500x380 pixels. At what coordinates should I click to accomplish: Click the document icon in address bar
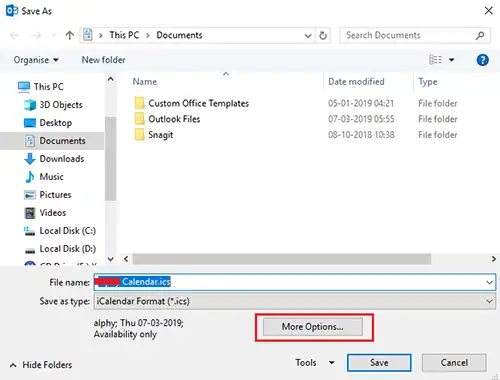tap(88, 35)
